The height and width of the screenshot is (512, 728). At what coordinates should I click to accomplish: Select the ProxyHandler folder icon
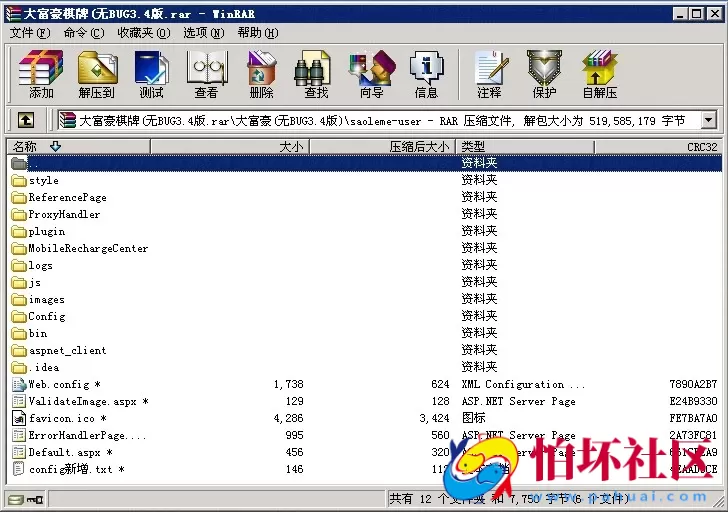point(19,214)
